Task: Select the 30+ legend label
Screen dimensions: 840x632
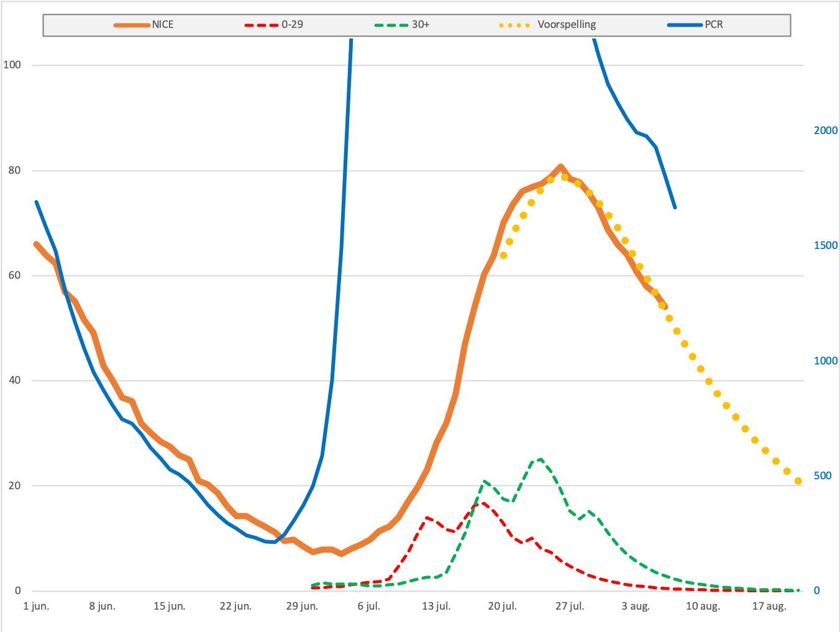Action: click(x=421, y=25)
